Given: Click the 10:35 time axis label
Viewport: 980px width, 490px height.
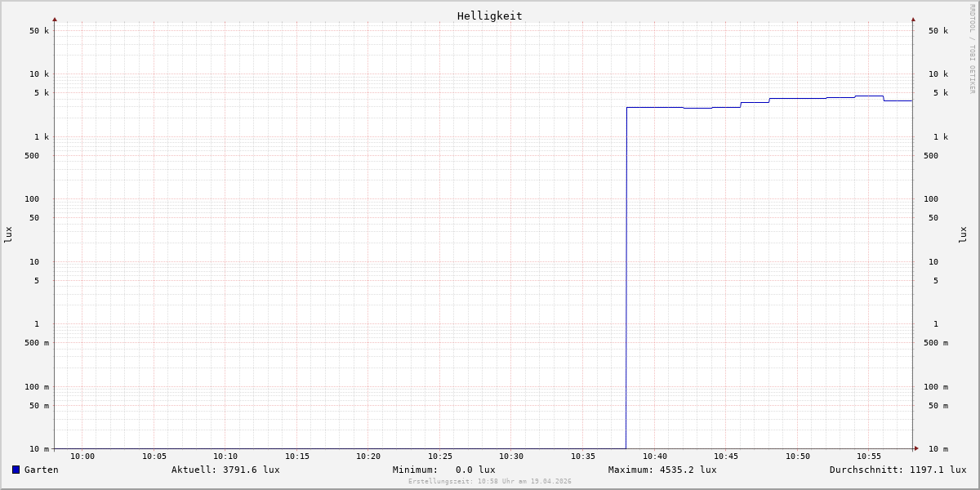Looking at the screenshot, I should (583, 457).
